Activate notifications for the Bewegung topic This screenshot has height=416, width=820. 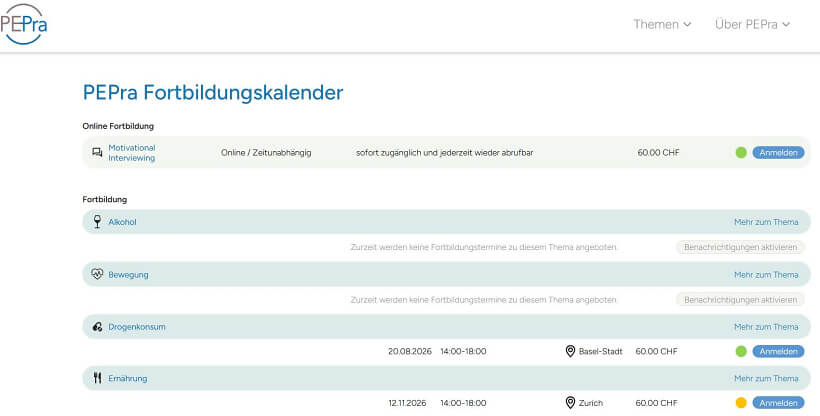pyautogui.click(x=741, y=300)
